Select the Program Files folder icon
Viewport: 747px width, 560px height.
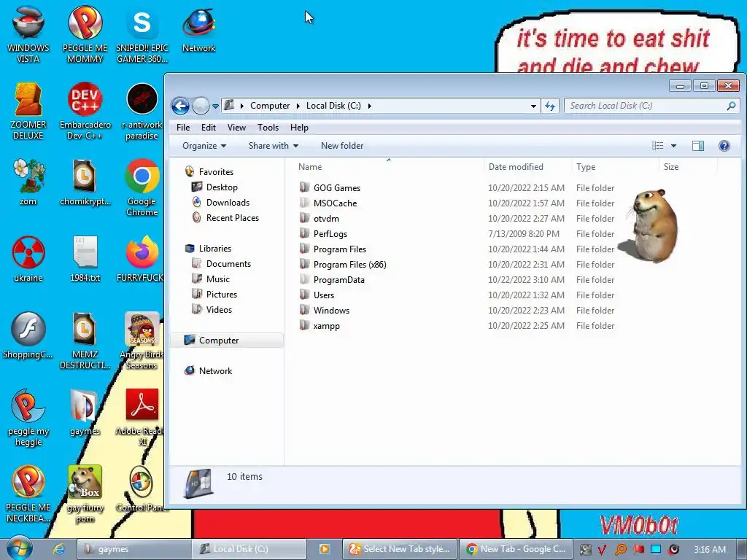point(304,249)
